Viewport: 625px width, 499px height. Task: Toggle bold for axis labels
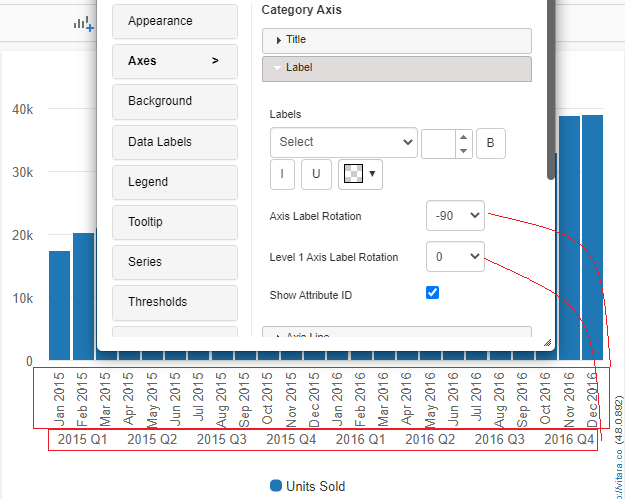[490, 143]
